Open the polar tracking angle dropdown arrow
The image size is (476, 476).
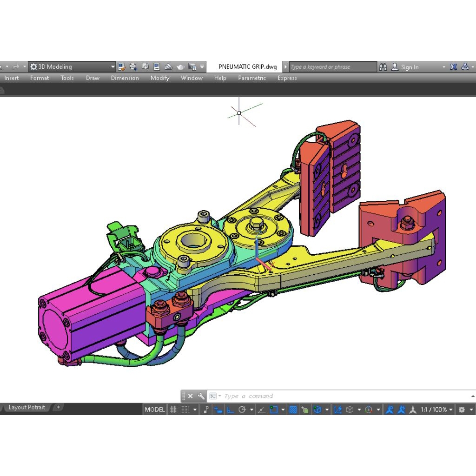click(x=251, y=410)
